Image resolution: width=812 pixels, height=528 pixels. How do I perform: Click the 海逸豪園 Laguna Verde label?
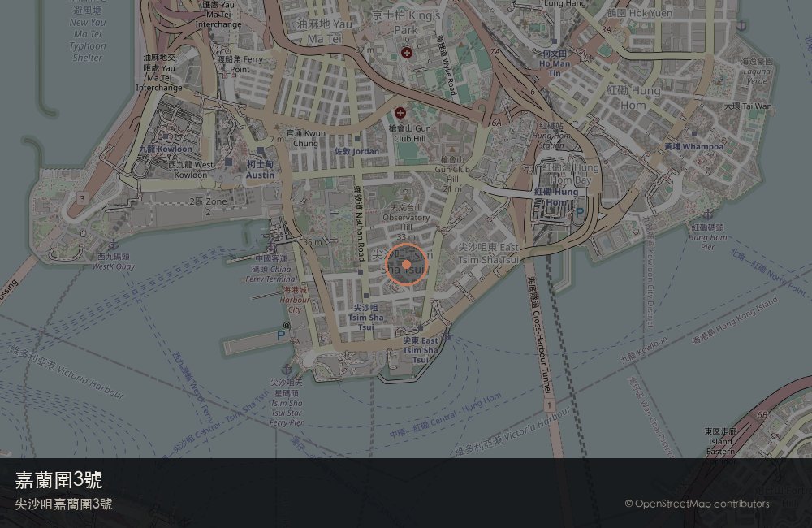point(757,71)
